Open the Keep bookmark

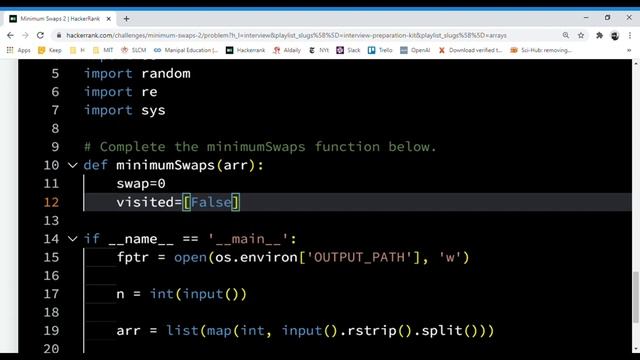pyautogui.click(x=49, y=50)
